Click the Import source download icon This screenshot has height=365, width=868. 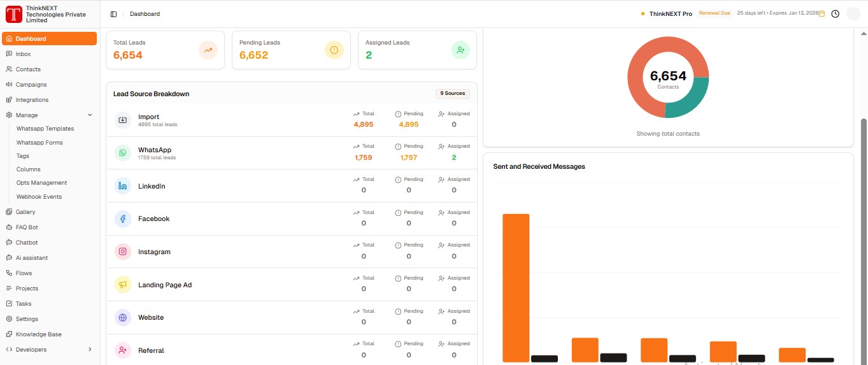[x=123, y=120]
